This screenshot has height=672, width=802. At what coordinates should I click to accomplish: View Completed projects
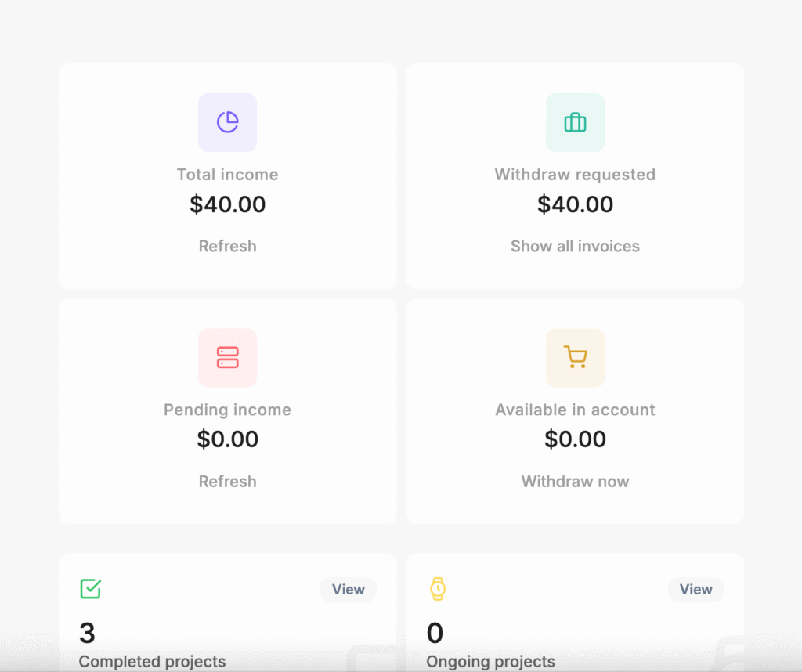(349, 589)
